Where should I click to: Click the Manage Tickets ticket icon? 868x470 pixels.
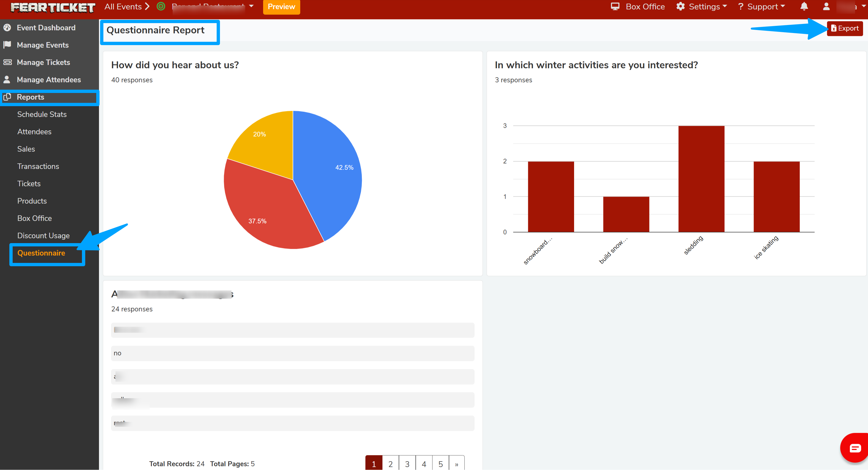(x=7, y=62)
